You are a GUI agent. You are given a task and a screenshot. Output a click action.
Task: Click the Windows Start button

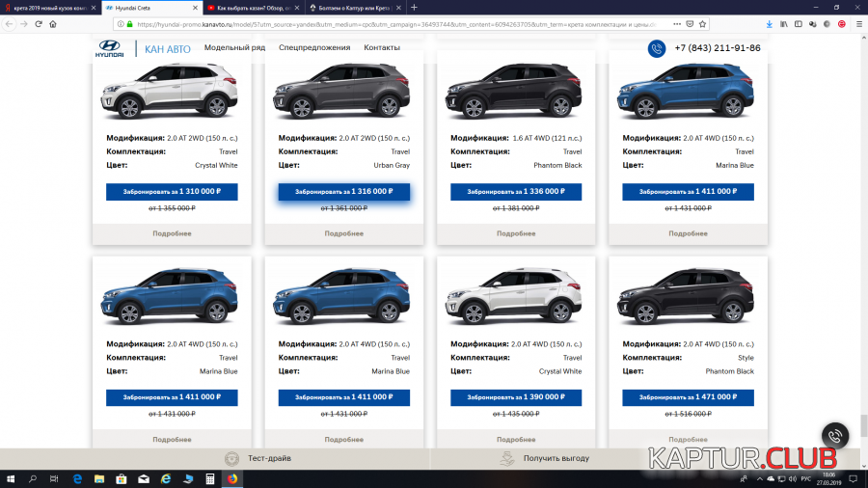pyautogui.click(x=10, y=478)
